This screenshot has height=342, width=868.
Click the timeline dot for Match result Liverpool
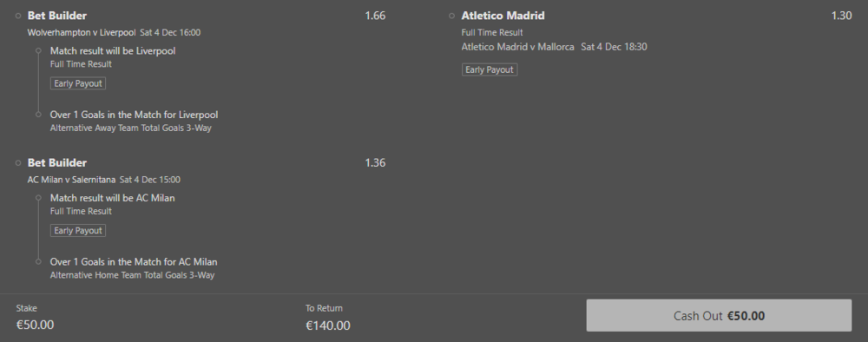coord(38,51)
